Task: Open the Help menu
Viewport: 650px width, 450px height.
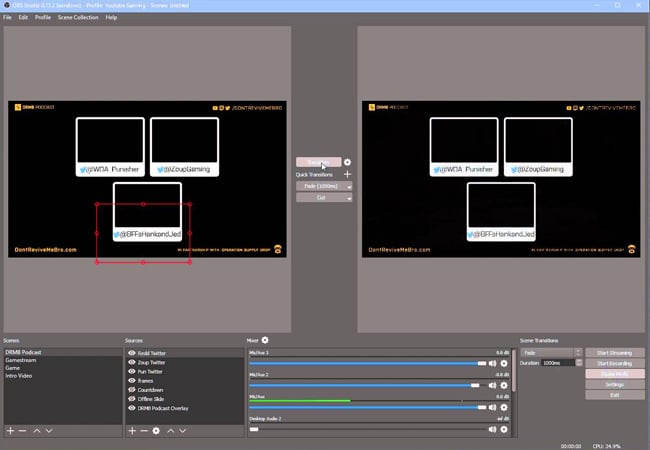Action: [x=111, y=17]
